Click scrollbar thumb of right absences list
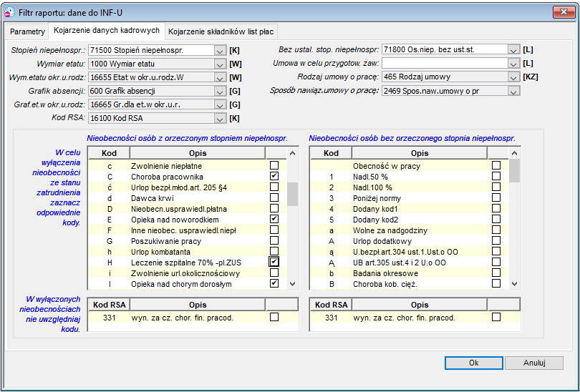 (x=514, y=170)
